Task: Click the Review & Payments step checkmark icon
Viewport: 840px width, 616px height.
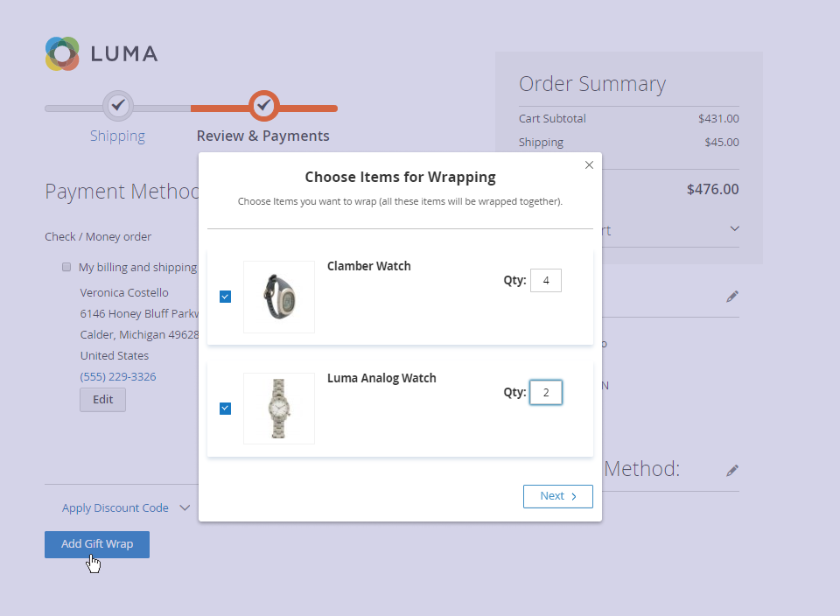Action: pos(263,105)
